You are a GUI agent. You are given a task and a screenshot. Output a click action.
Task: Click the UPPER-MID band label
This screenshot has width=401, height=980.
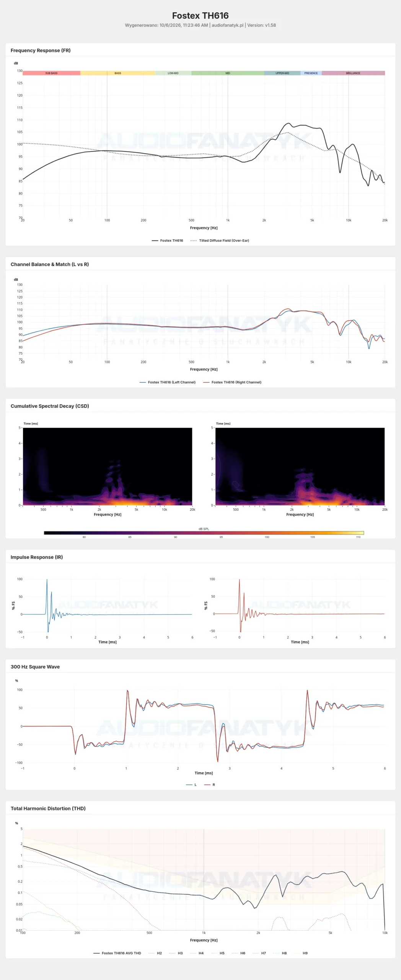282,73
